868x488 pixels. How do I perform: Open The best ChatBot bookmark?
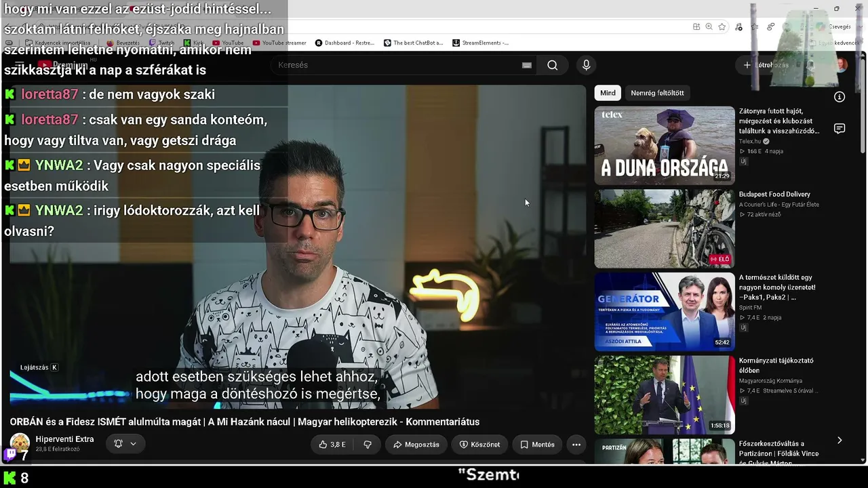[413, 43]
